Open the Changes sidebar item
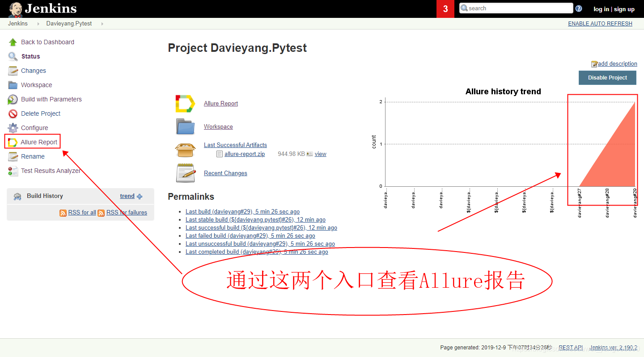Image resolution: width=644 pixels, height=357 pixels. [34, 71]
